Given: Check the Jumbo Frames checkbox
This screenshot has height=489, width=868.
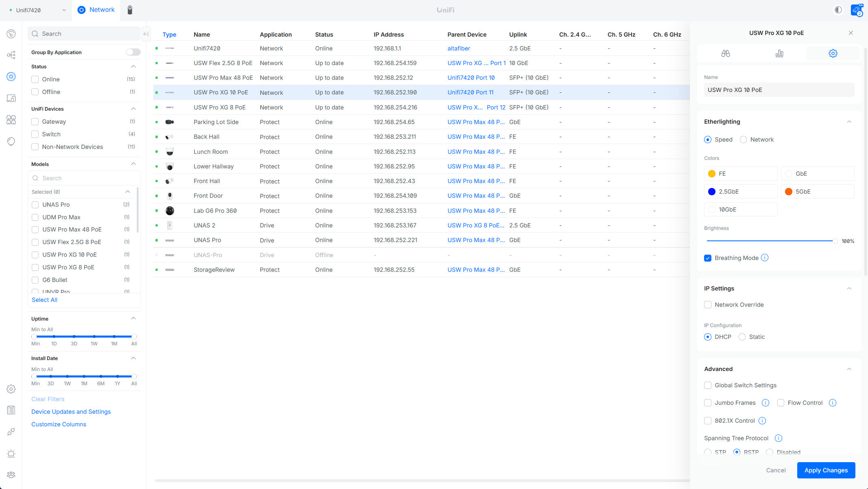Looking at the screenshot, I should [708, 403].
